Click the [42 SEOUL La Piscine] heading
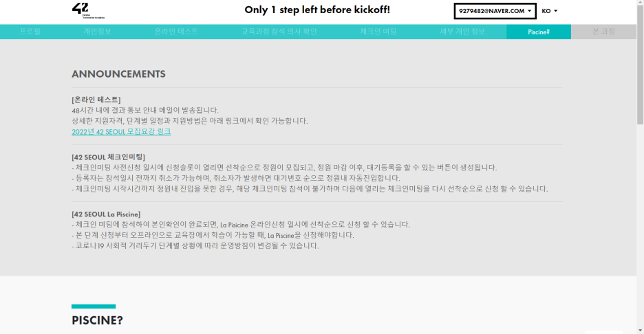The image size is (644, 334). (x=106, y=214)
